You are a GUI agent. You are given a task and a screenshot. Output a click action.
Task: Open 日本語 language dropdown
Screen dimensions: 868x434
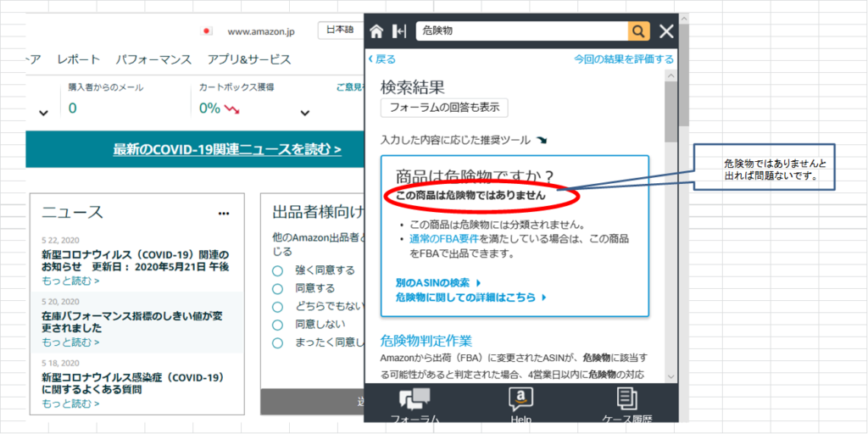coord(341,31)
